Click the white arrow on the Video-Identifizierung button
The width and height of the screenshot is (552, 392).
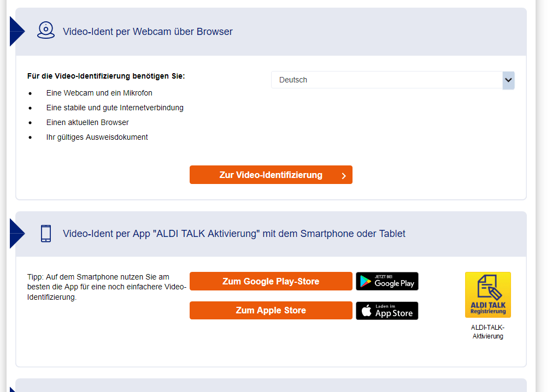(x=344, y=176)
